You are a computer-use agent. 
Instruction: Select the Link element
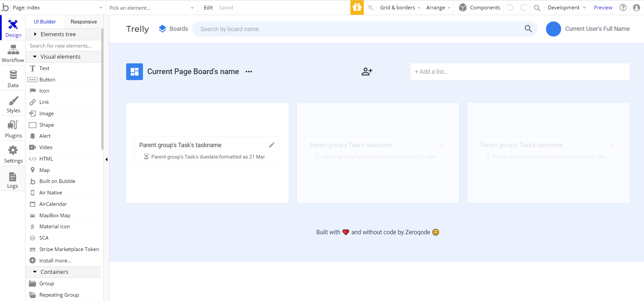(x=63, y=102)
